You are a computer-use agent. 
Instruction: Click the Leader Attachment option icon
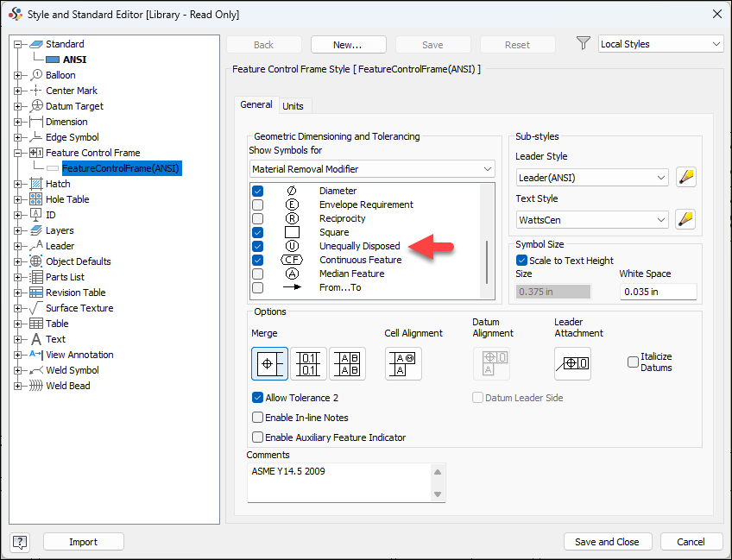coord(572,363)
